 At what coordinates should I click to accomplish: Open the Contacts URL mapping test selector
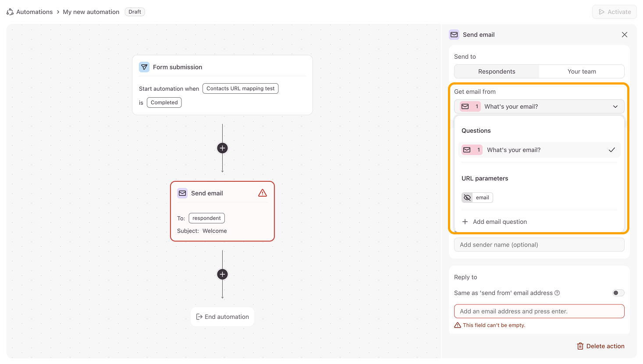coord(240,88)
